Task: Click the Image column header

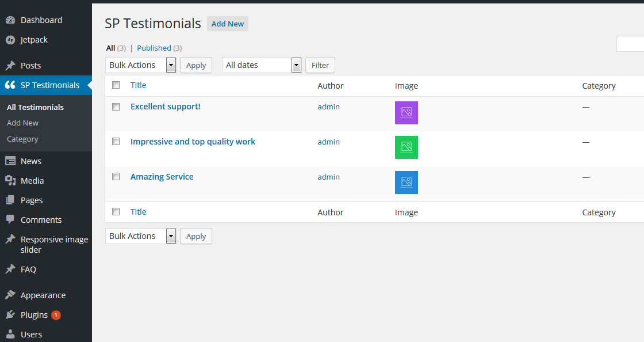Action: tap(406, 85)
